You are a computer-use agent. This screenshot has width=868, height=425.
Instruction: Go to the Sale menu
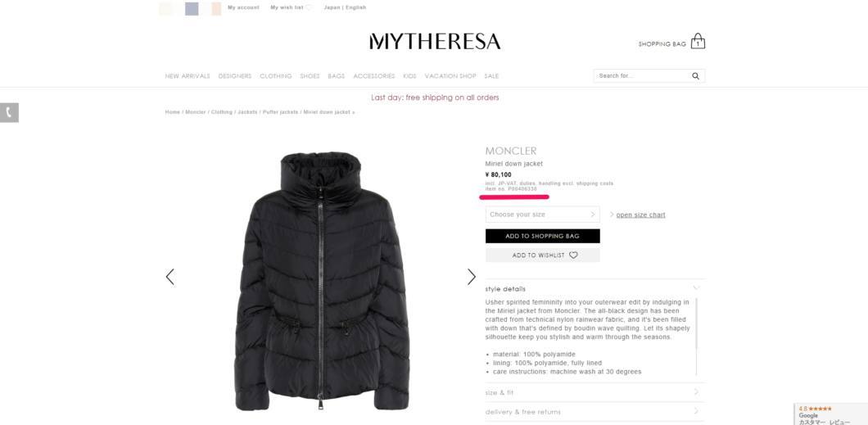pos(491,76)
